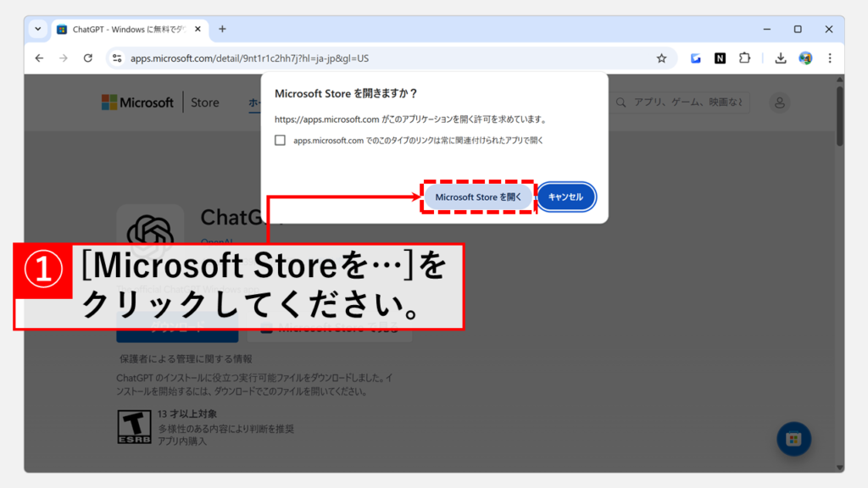Viewport: 868px width, 488px height.
Task: Click the Microsoft logo on page
Action: (x=137, y=103)
